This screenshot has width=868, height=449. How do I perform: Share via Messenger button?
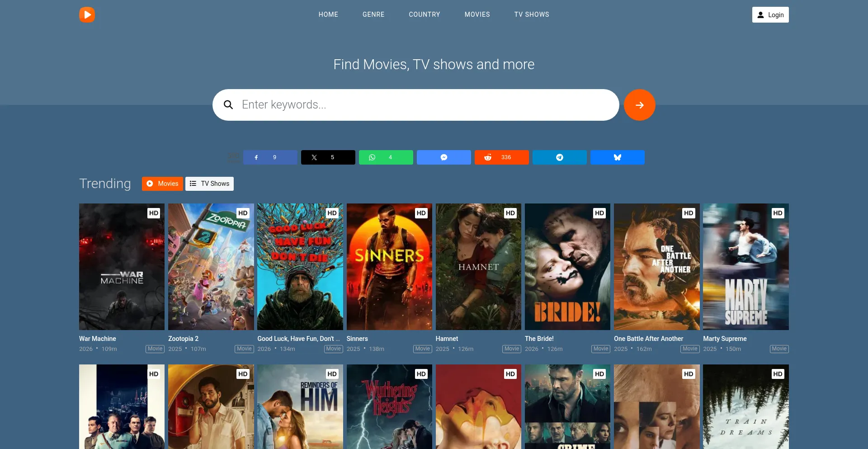coord(444,157)
